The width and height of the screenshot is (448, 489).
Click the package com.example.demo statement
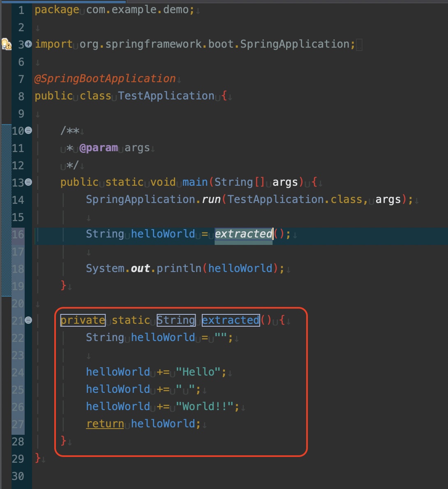114,10
